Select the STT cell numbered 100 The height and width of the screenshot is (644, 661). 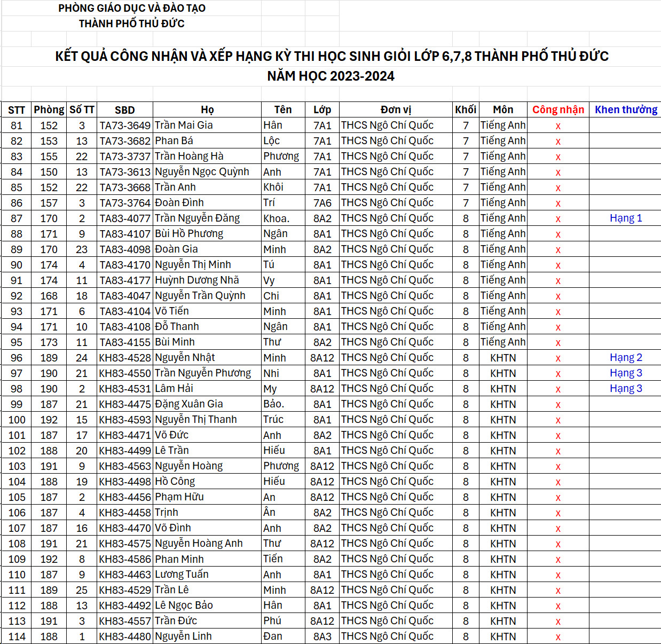(x=17, y=420)
